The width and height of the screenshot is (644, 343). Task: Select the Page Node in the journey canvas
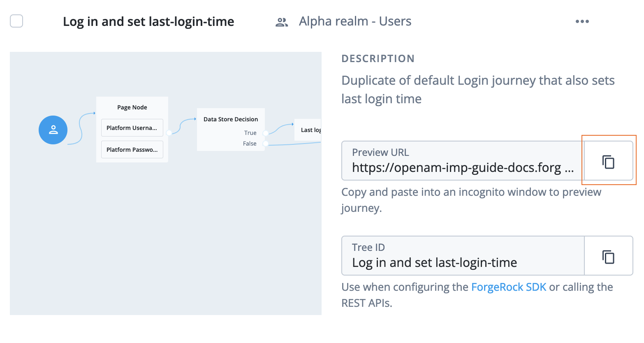[132, 107]
